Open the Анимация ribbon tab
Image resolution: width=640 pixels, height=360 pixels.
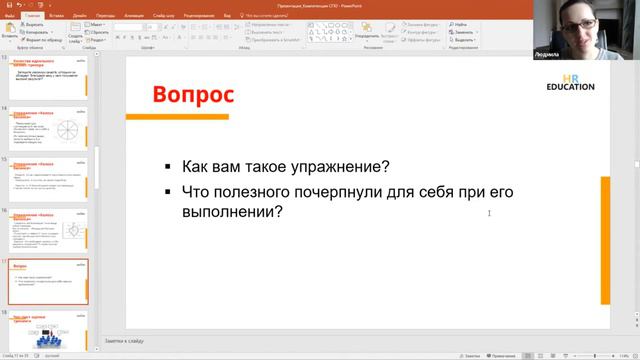tap(134, 16)
